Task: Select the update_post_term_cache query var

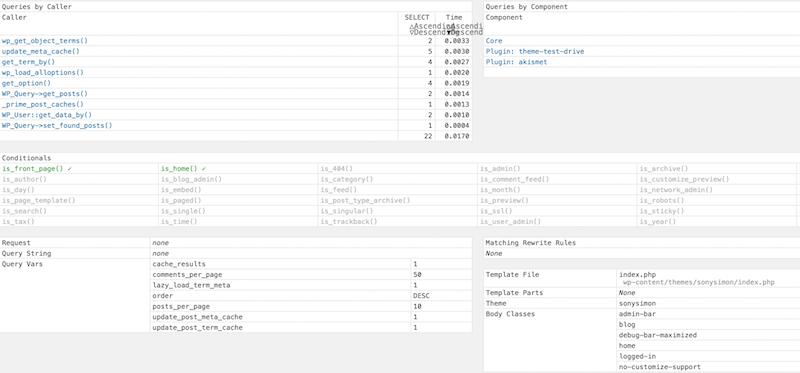Action: pyautogui.click(x=197, y=328)
